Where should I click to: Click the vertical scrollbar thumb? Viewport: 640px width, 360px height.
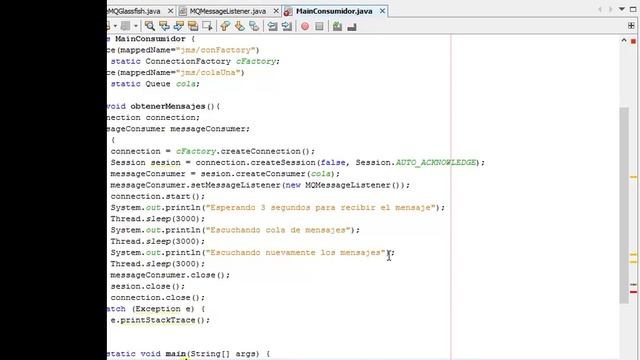tap(624, 205)
